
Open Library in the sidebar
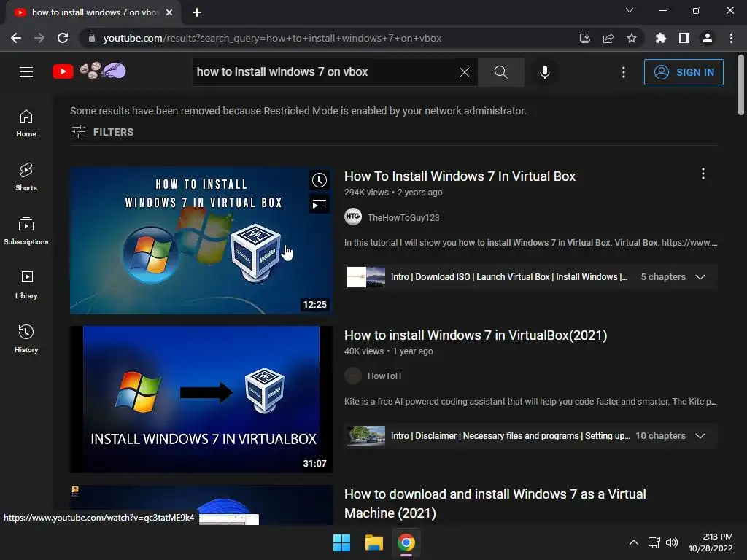26,285
